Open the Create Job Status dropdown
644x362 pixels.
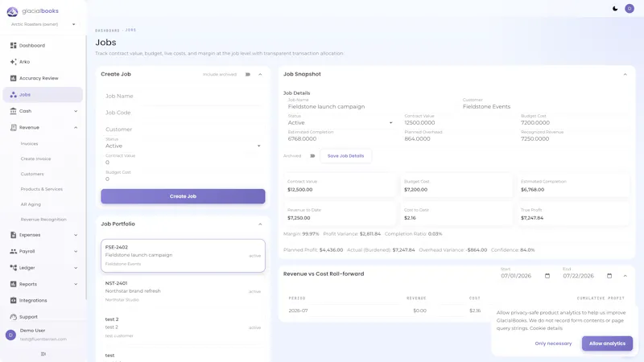pyautogui.click(x=183, y=144)
